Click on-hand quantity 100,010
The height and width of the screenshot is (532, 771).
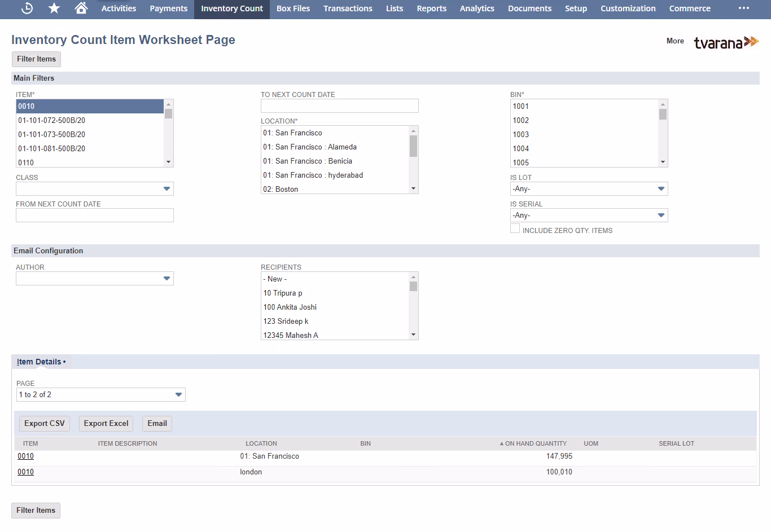(559, 472)
